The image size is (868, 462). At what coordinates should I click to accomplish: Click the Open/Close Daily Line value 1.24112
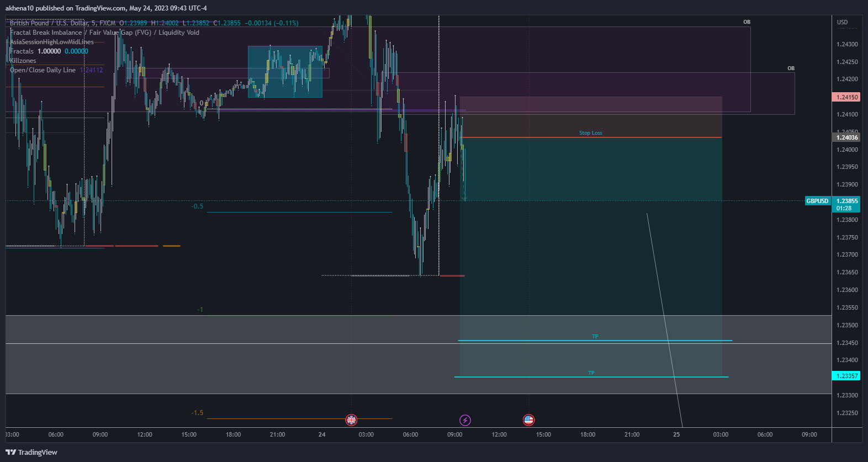(92, 70)
